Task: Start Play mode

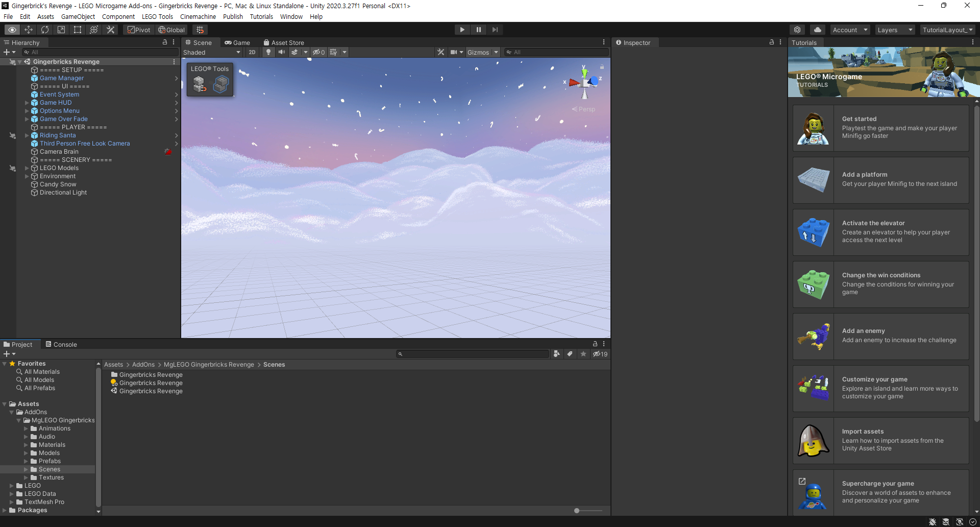Action: tap(462, 30)
